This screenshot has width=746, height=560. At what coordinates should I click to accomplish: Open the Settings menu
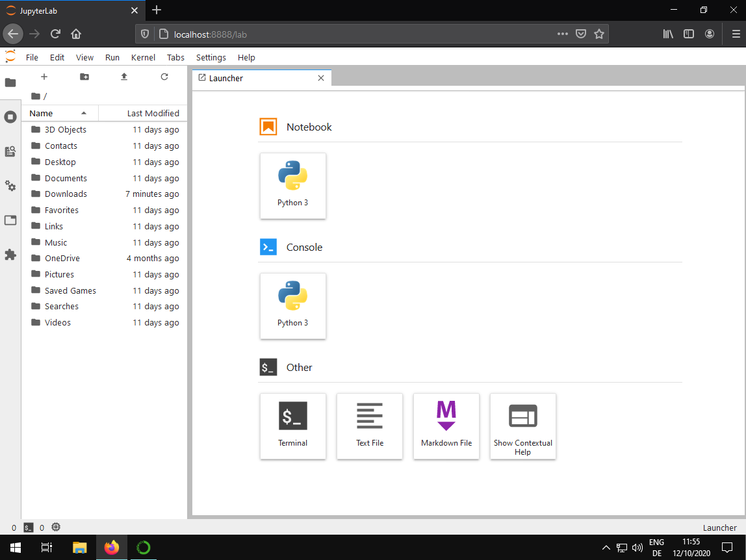tap(211, 57)
